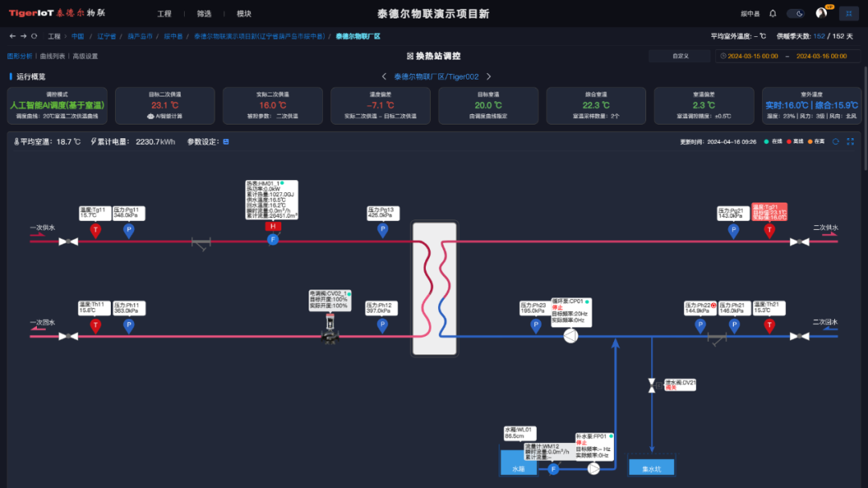This screenshot has height=488, width=868.
Task: Click the Pg13 pressure sensor marker
Action: (383, 231)
